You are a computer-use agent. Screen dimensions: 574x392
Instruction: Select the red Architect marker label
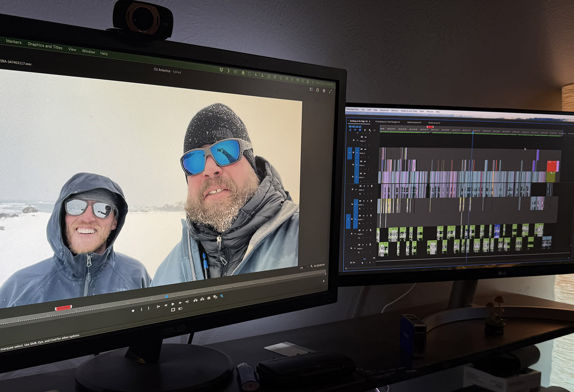tap(64, 308)
